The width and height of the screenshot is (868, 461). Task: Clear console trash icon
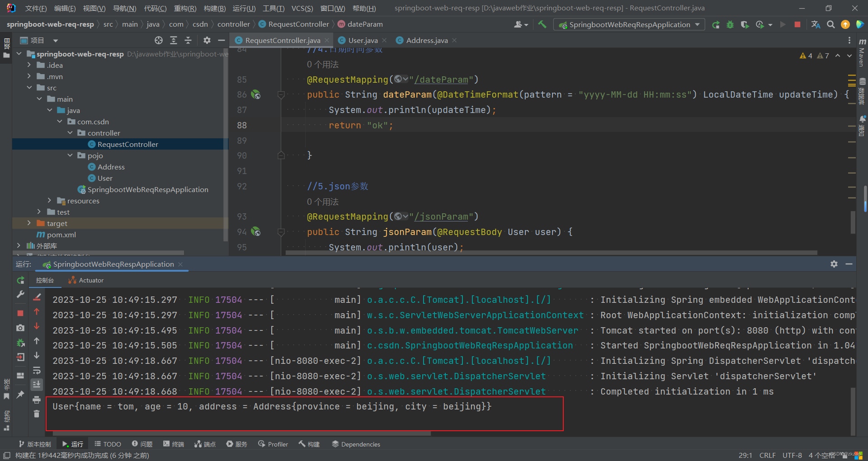(x=37, y=414)
